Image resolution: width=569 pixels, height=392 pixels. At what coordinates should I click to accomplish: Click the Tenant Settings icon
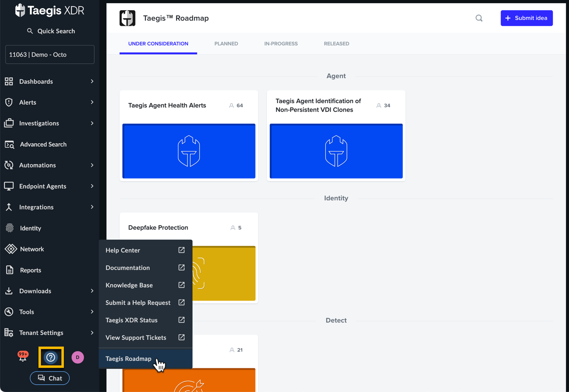tap(9, 333)
